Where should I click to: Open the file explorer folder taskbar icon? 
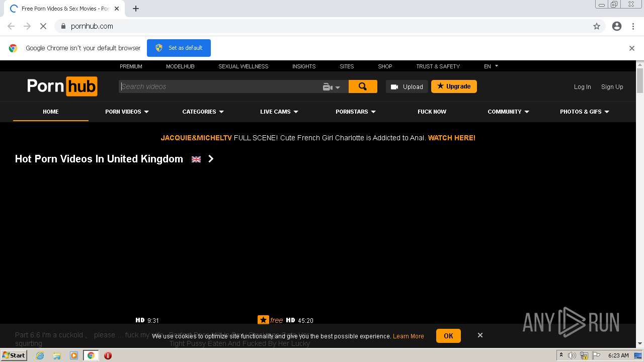[57, 355]
